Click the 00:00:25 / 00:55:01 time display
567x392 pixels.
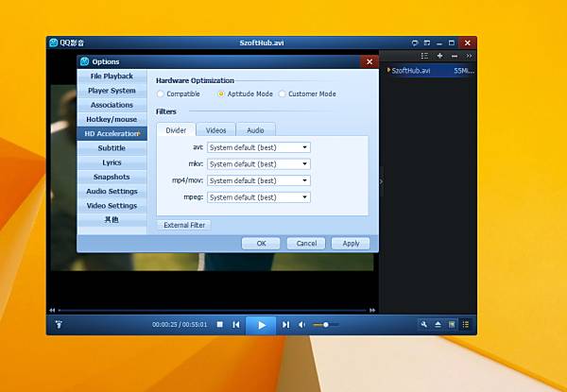tap(180, 324)
